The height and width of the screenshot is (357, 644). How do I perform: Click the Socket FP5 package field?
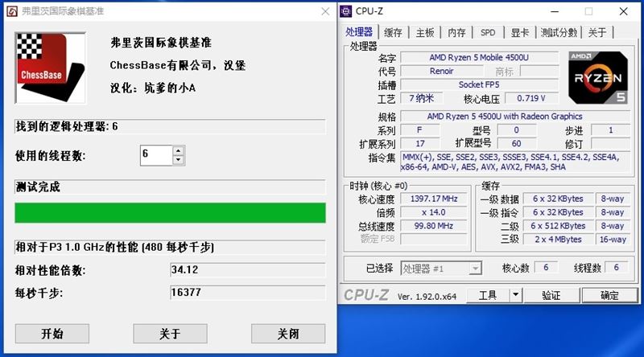click(x=479, y=84)
